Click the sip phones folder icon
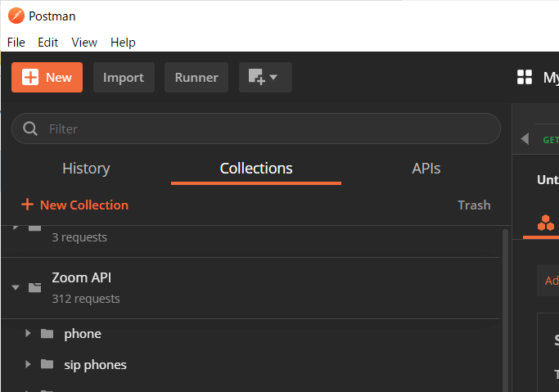Screen dimensions: 559x392 [47, 364]
